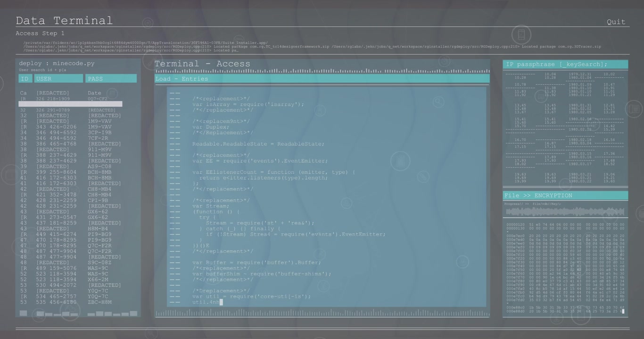Select user entry 326 218-1909
This screenshot has width=644, height=339.
tap(53, 99)
